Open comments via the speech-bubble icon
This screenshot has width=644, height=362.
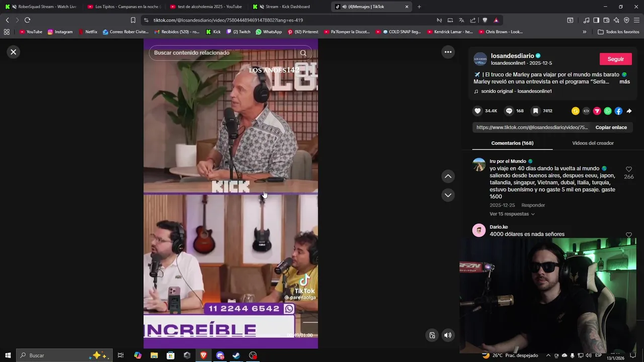pyautogui.click(x=509, y=111)
